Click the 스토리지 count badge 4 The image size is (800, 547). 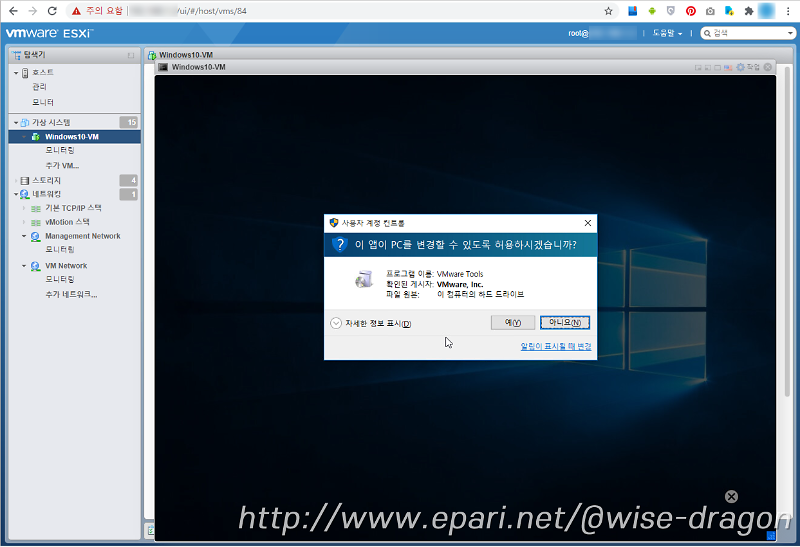(129, 181)
